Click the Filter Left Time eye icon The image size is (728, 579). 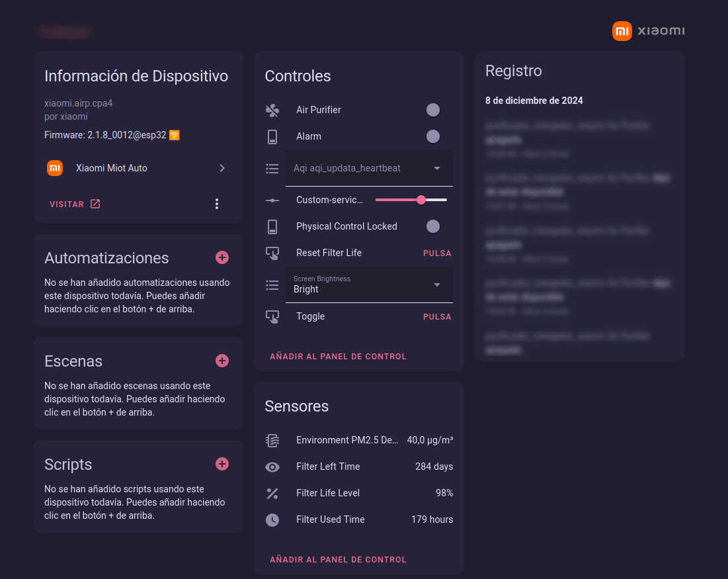pos(272,467)
